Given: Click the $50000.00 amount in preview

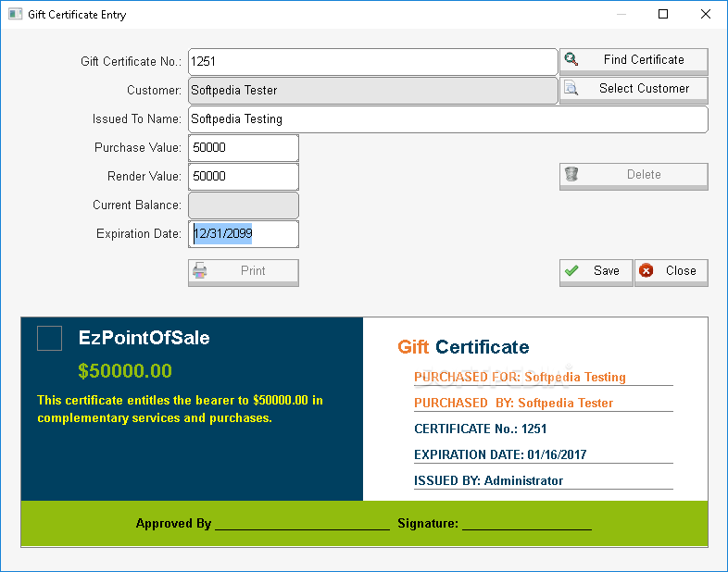Looking at the screenshot, I should tap(125, 370).
